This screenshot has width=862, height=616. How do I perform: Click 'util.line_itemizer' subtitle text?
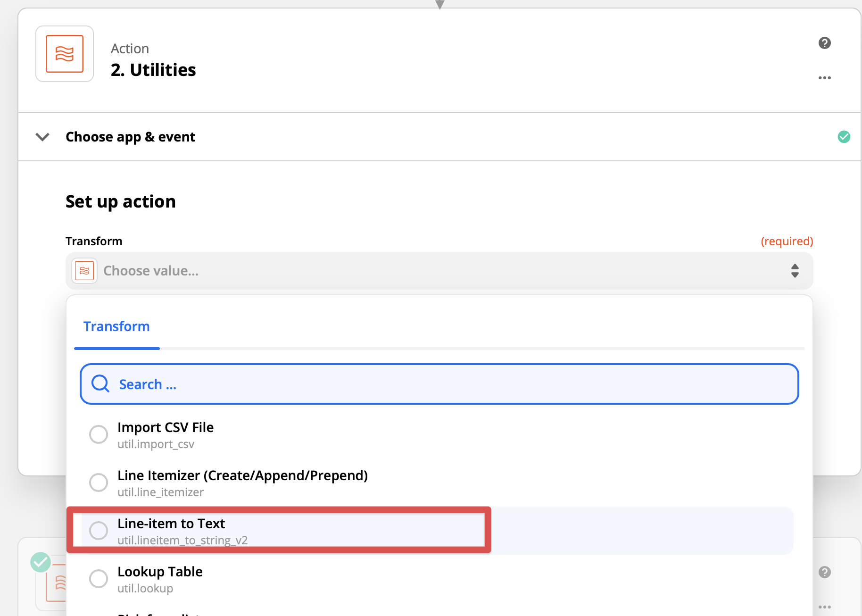point(160,492)
